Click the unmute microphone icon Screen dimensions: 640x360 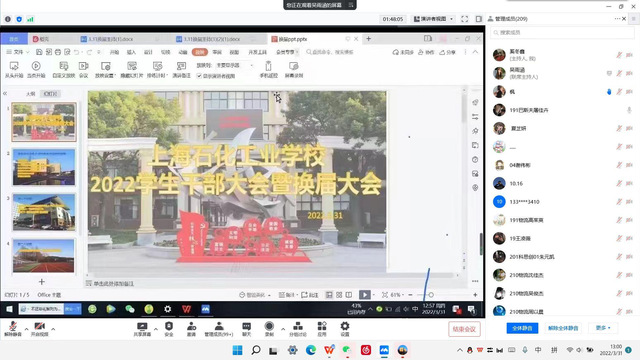tap(13, 326)
